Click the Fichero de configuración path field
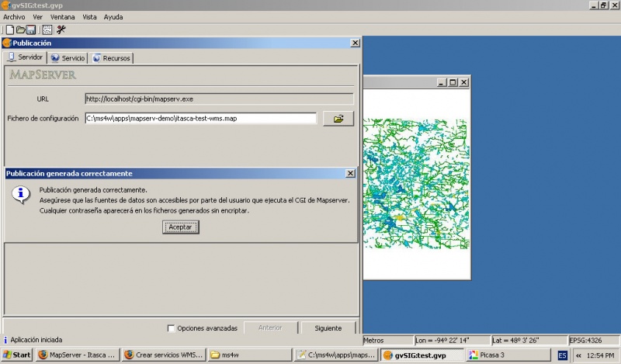The image size is (621, 364). 200,119
